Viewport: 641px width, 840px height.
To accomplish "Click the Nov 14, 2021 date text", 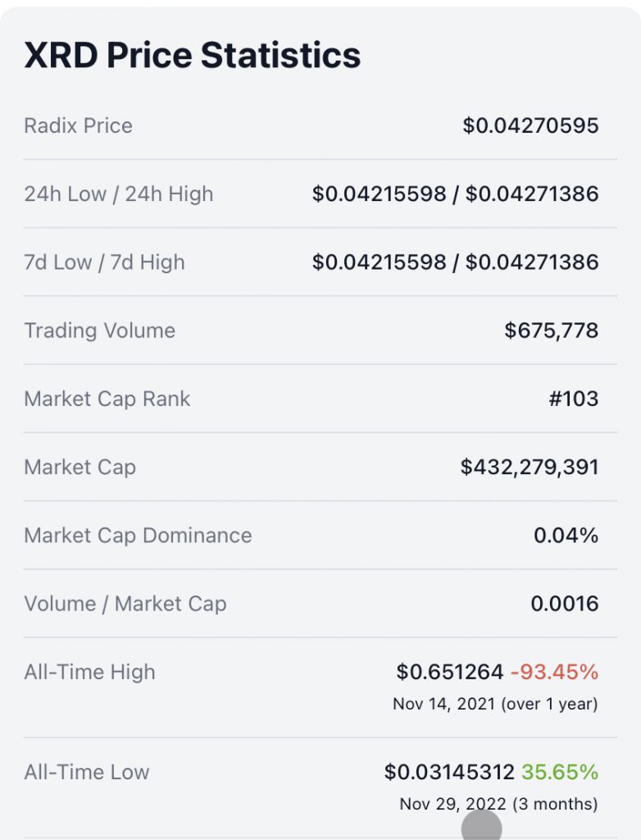I will (444, 703).
